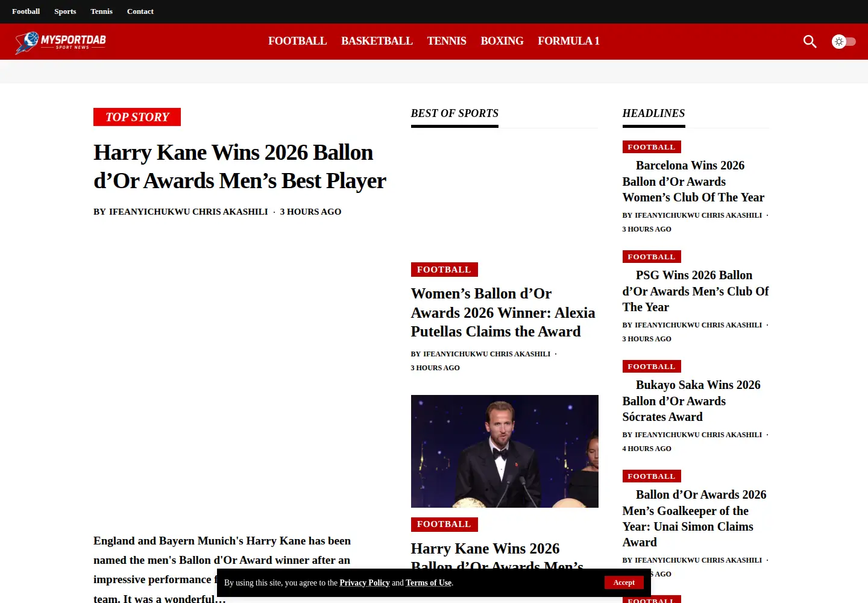Click Football in the top black bar
Image resolution: width=868 pixels, height=603 pixels.
[x=26, y=11]
